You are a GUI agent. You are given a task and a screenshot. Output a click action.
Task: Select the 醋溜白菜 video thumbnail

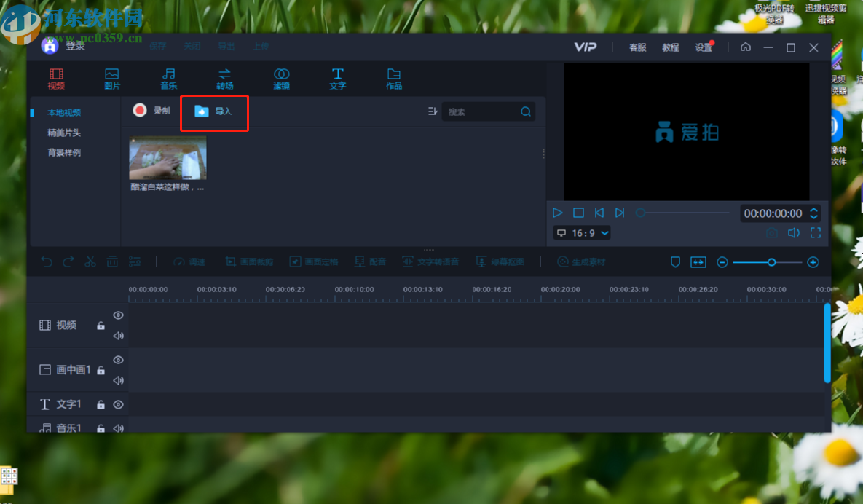point(168,158)
